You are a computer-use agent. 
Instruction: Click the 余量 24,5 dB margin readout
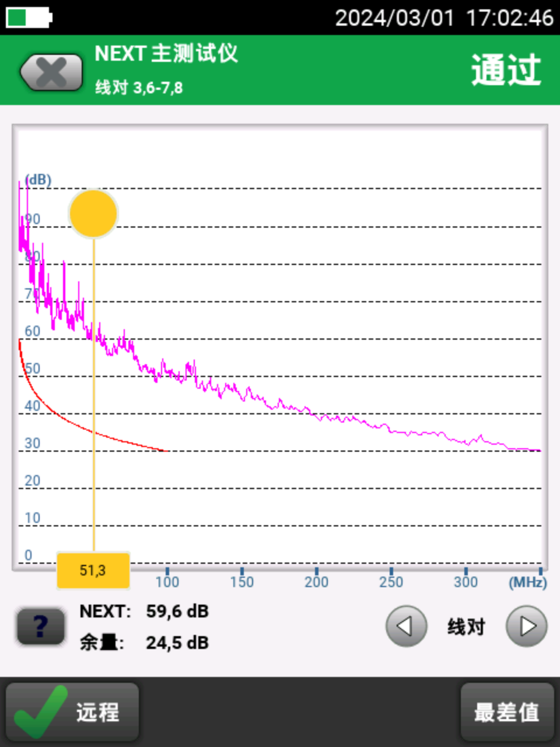(144, 643)
